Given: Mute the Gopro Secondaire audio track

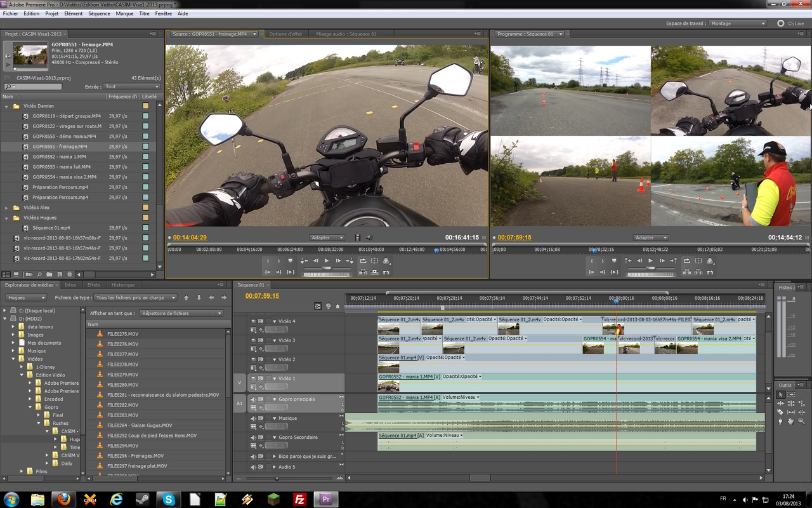Looking at the screenshot, I should pos(253,438).
